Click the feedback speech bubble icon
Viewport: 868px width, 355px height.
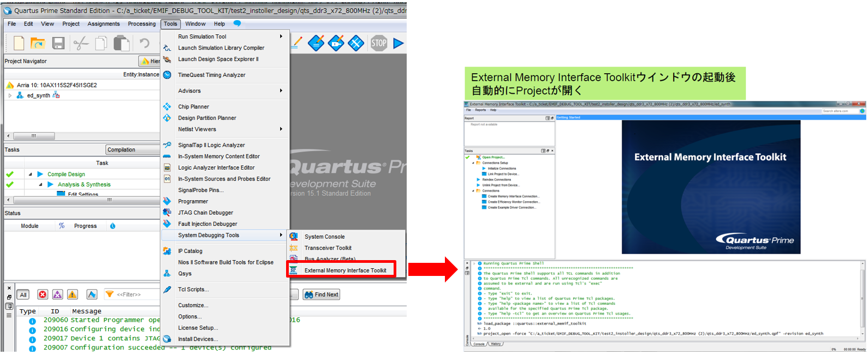pyautogui.click(x=237, y=23)
